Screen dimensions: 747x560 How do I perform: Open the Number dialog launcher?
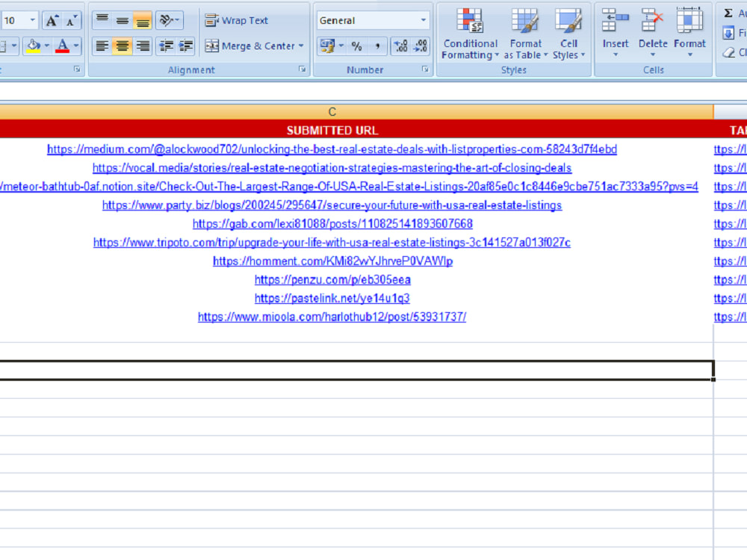(x=425, y=69)
